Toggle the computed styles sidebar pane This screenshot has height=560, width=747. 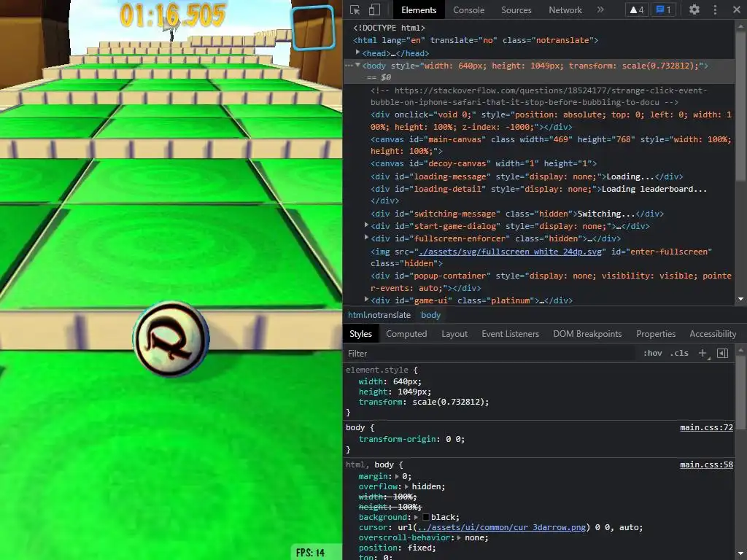[x=723, y=353]
